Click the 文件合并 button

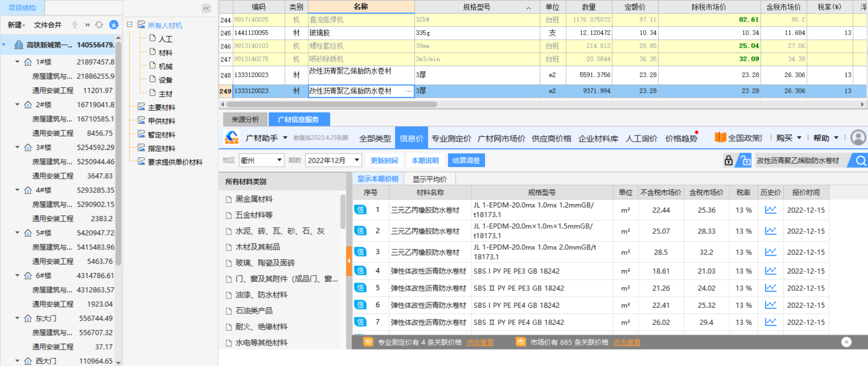[x=48, y=25]
